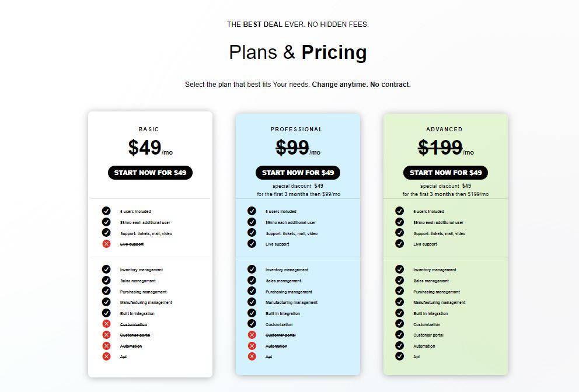
Task: Click the check icon beside Automation in Advanced plan
Action: (x=400, y=345)
